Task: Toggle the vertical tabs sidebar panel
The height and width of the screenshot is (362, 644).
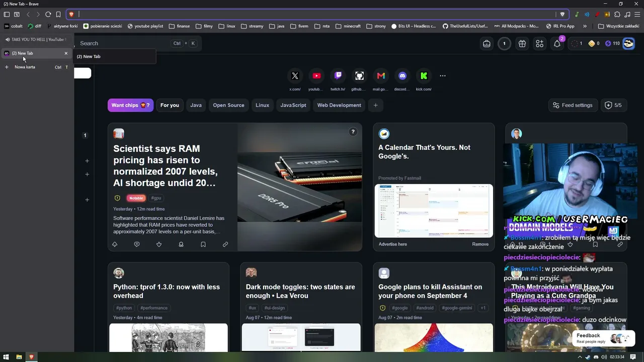Action: [7, 15]
